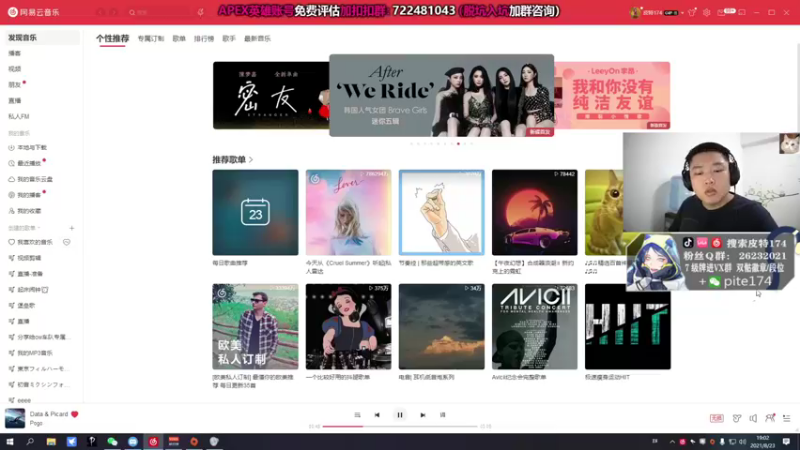Image resolution: width=800 pixels, height=450 pixels.
Task: Switch to 最新音乐 tab
Action: [x=257, y=38]
